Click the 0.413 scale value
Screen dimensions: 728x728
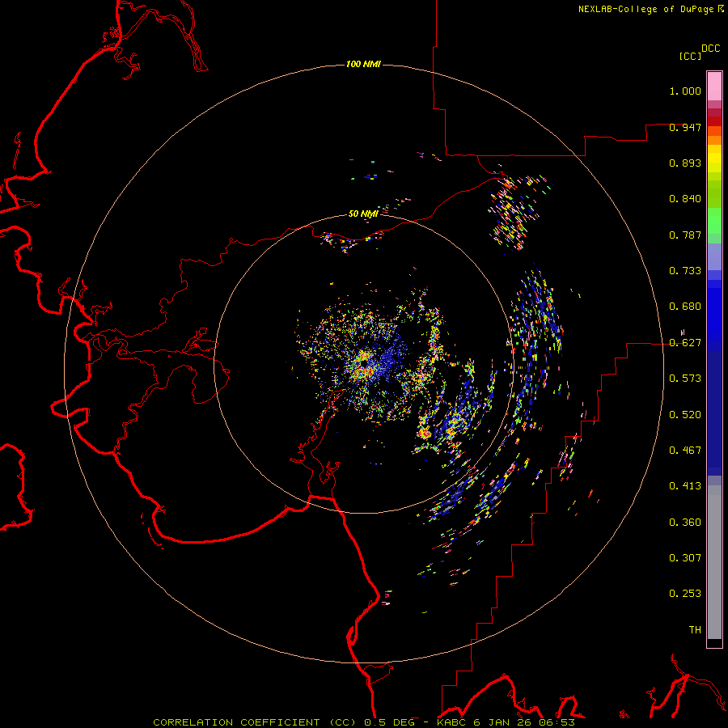point(685,486)
